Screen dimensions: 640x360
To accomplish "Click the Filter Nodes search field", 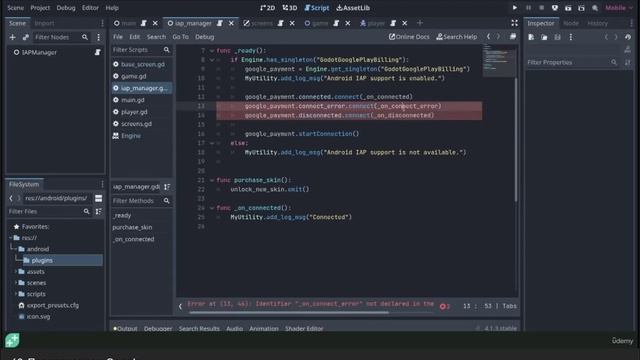I will (61, 37).
